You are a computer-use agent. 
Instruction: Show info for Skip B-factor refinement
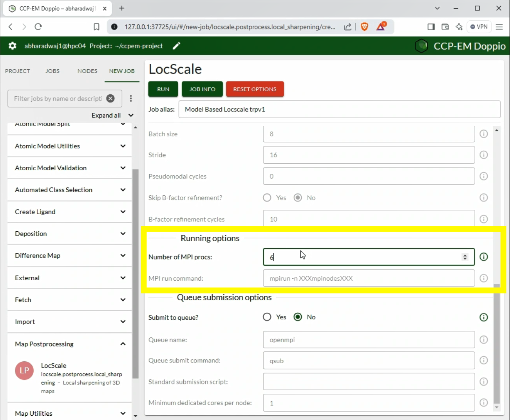pos(484,198)
